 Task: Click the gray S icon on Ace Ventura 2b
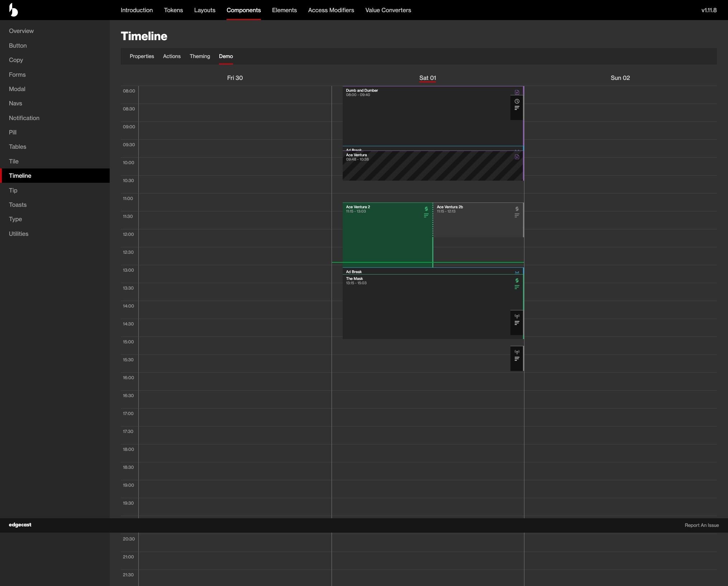pyautogui.click(x=517, y=209)
